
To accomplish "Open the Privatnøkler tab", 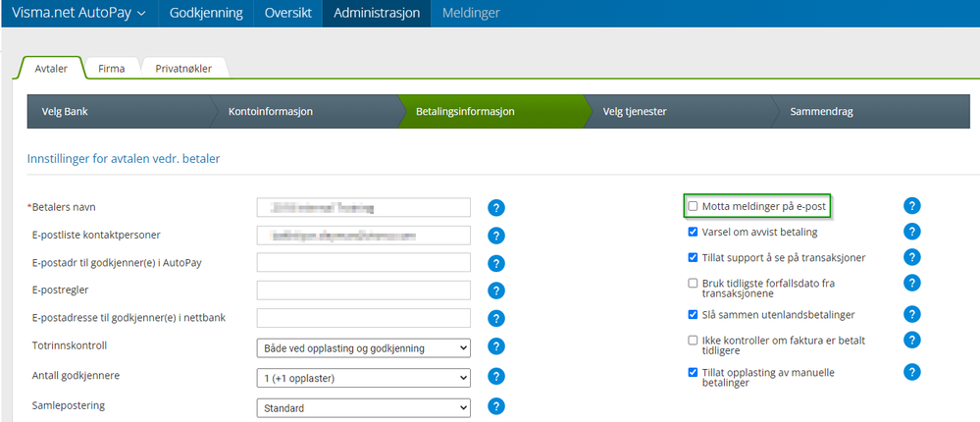I will tap(183, 68).
